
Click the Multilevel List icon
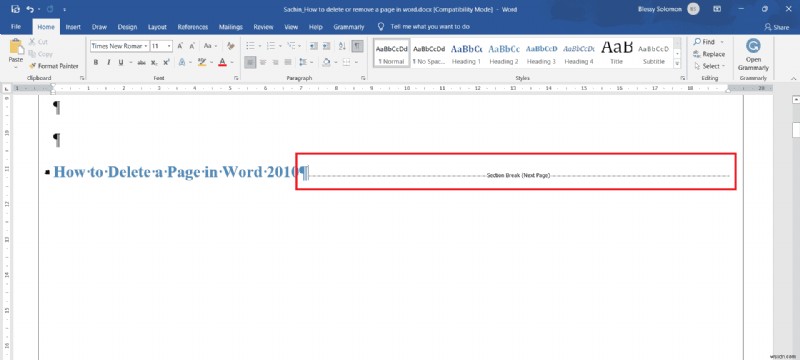292,46
